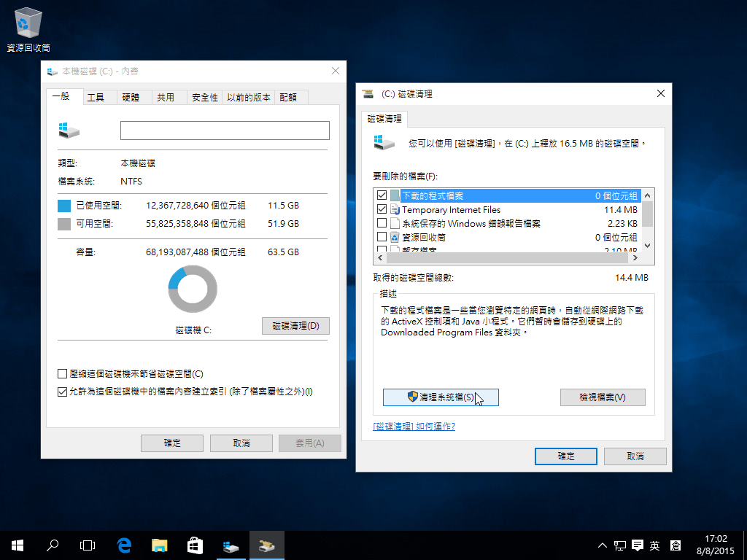Open the clock showing 17:02
Screen dimensions: 747x560
[x=716, y=545]
